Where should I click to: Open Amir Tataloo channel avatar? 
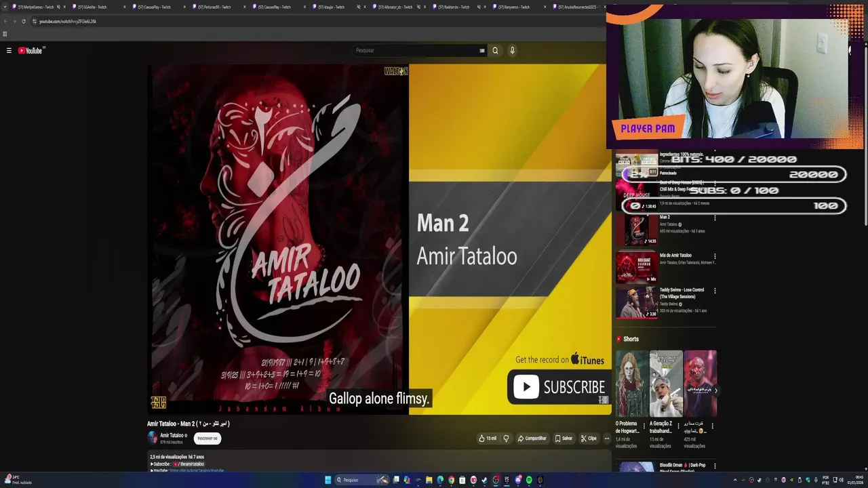153,438
